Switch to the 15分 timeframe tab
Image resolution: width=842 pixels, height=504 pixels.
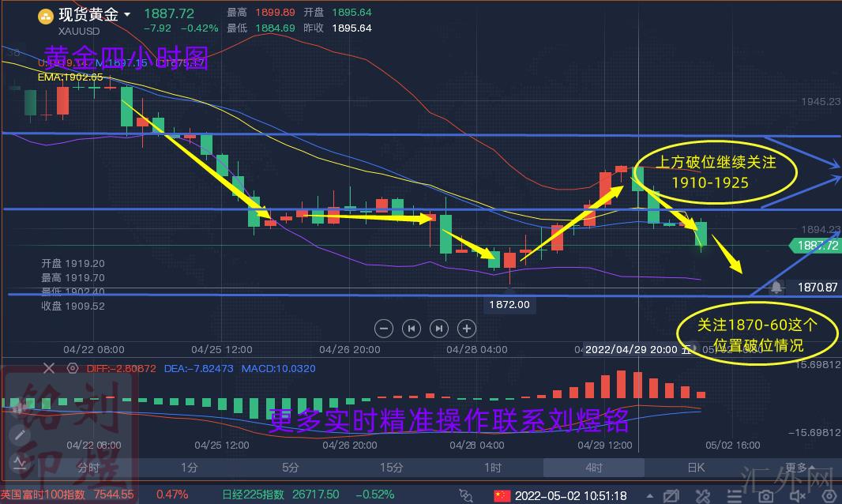(x=392, y=468)
